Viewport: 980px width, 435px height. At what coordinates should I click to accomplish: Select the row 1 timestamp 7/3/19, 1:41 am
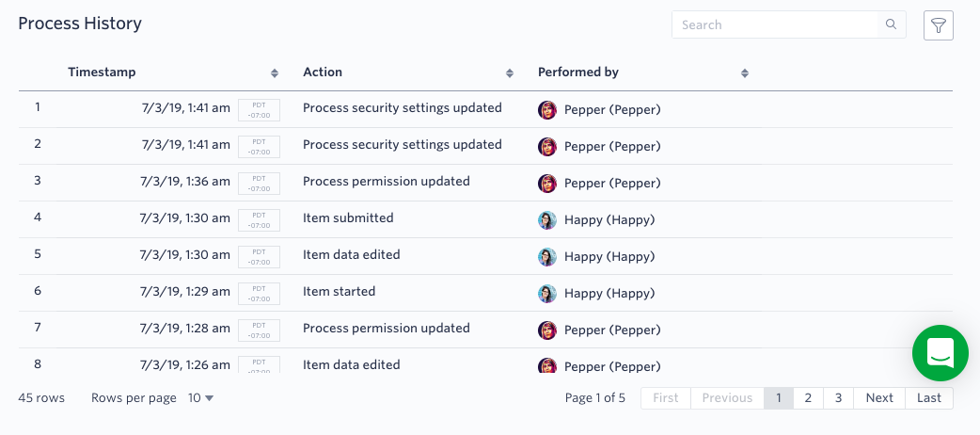(x=186, y=108)
